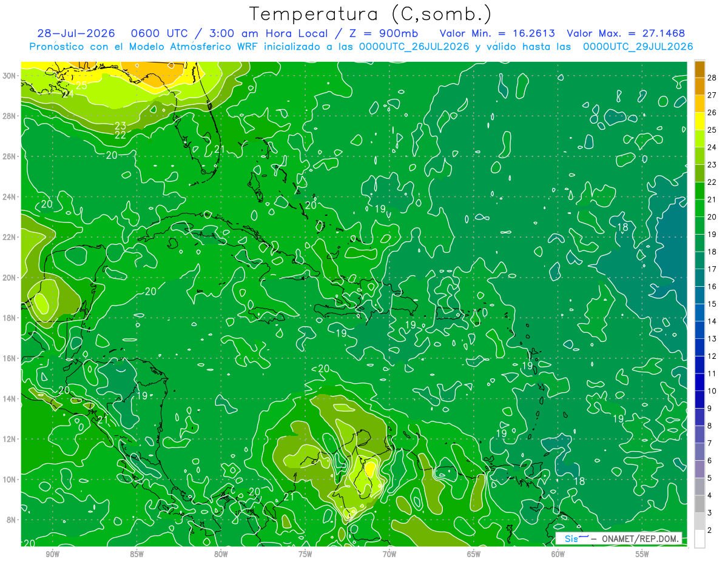Viewport: 728px width, 562px height.
Task: Click the color scale value "17"
Action: pyautogui.click(x=712, y=269)
